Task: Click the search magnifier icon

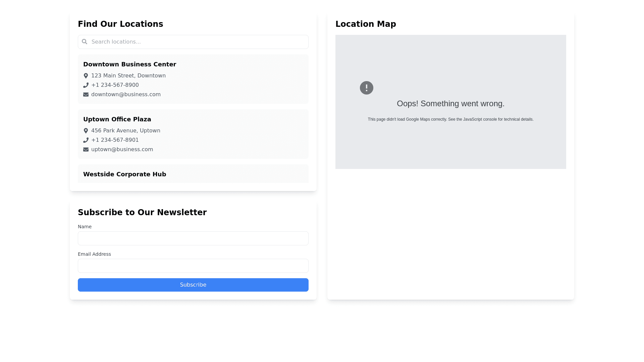Action: [x=85, y=42]
